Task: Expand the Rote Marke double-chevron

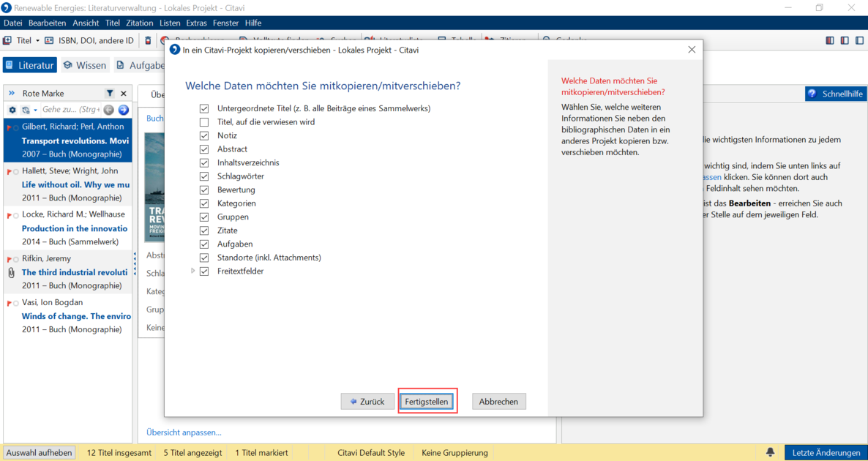Action: 12,94
